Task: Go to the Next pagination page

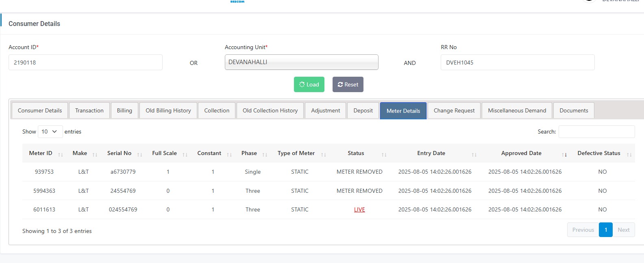Action: pos(623,230)
